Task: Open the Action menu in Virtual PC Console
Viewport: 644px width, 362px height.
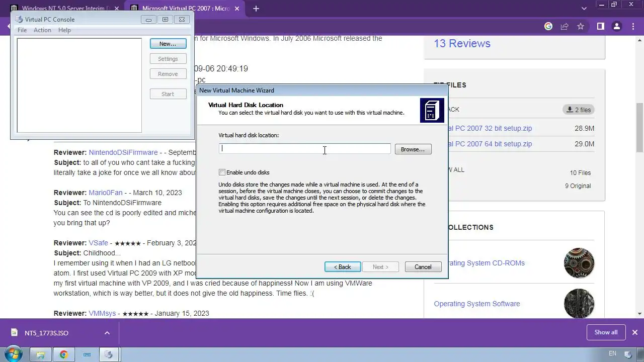Action: tap(42, 30)
